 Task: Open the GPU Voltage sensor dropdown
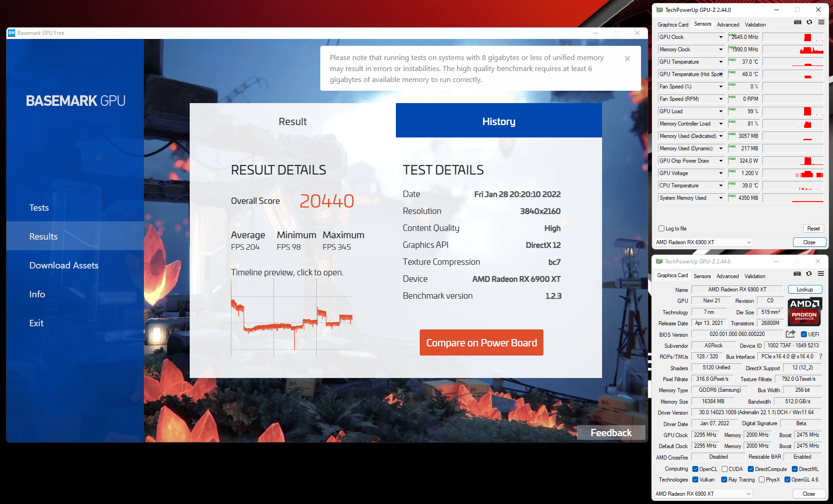[721, 173]
